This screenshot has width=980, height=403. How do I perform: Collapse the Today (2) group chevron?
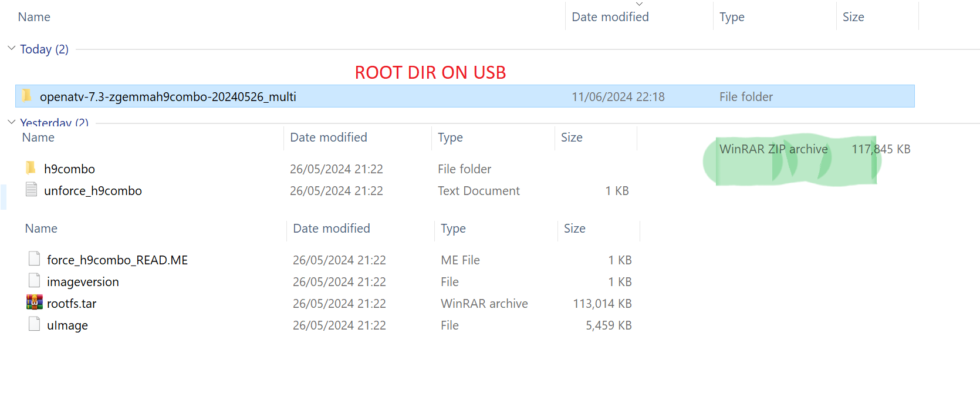click(x=11, y=48)
